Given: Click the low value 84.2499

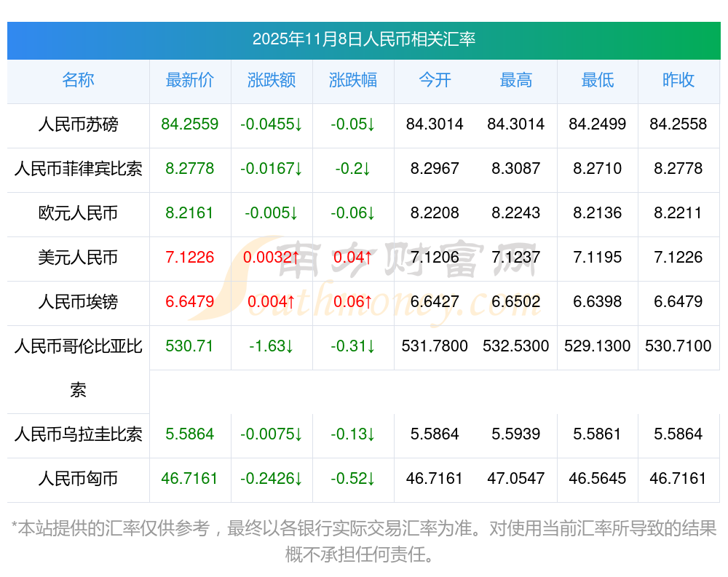Looking at the screenshot, I should point(598,124).
